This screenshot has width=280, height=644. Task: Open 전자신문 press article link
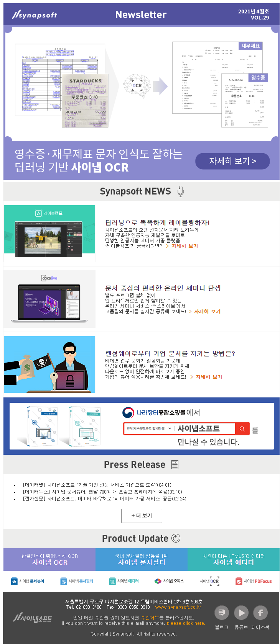coord(104,499)
